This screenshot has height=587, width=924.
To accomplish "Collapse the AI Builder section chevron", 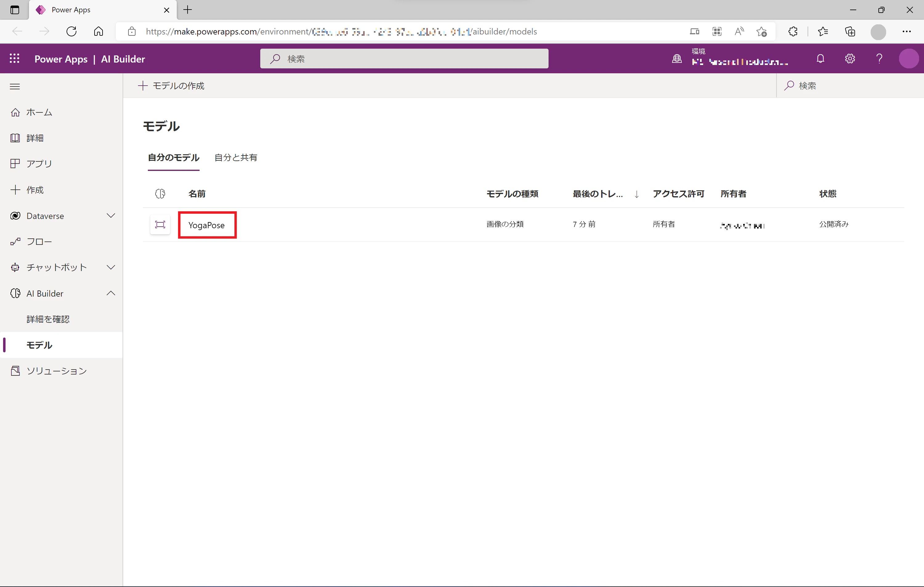I will coord(111,293).
